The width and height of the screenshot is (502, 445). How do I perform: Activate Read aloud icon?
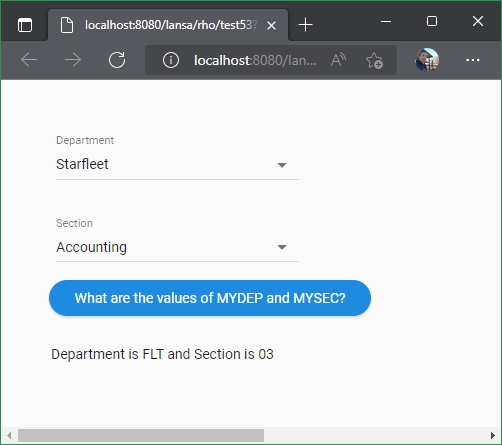[339, 60]
